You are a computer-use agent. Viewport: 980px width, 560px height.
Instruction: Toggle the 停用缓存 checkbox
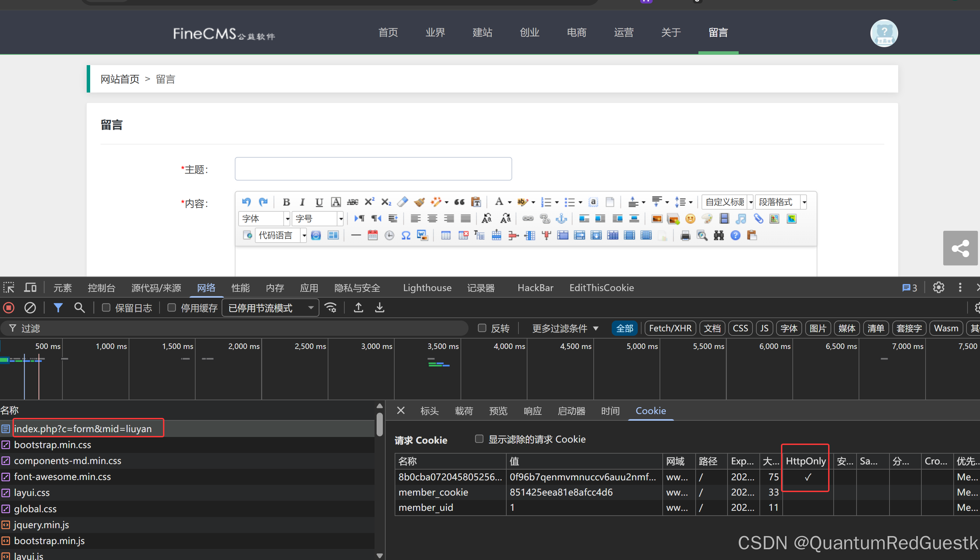[172, 308]
